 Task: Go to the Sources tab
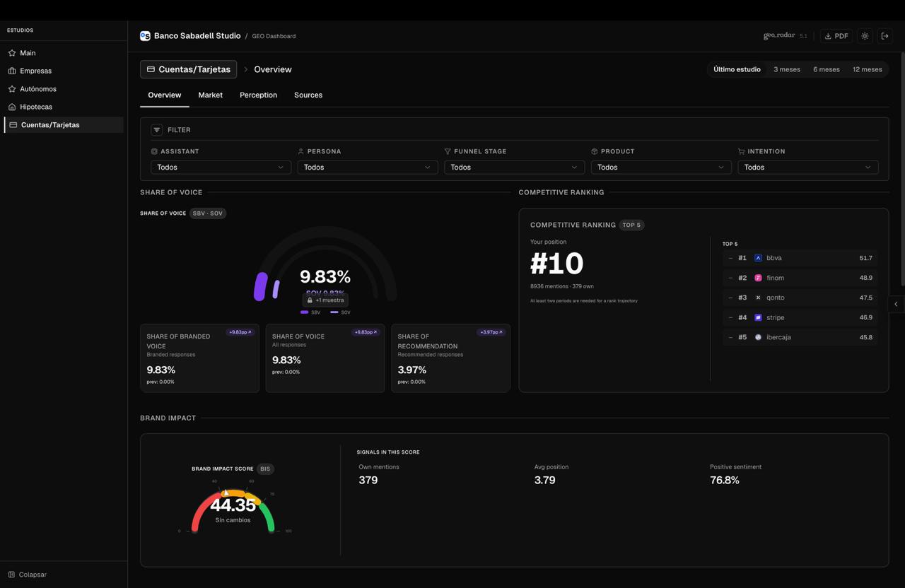pyautogui.click(x=308, y=95)
